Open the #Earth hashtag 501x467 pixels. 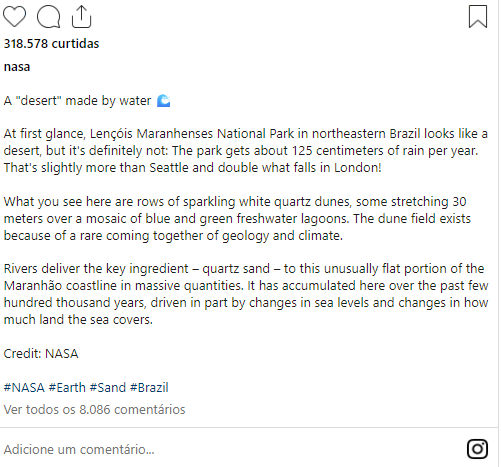point(67,388)
